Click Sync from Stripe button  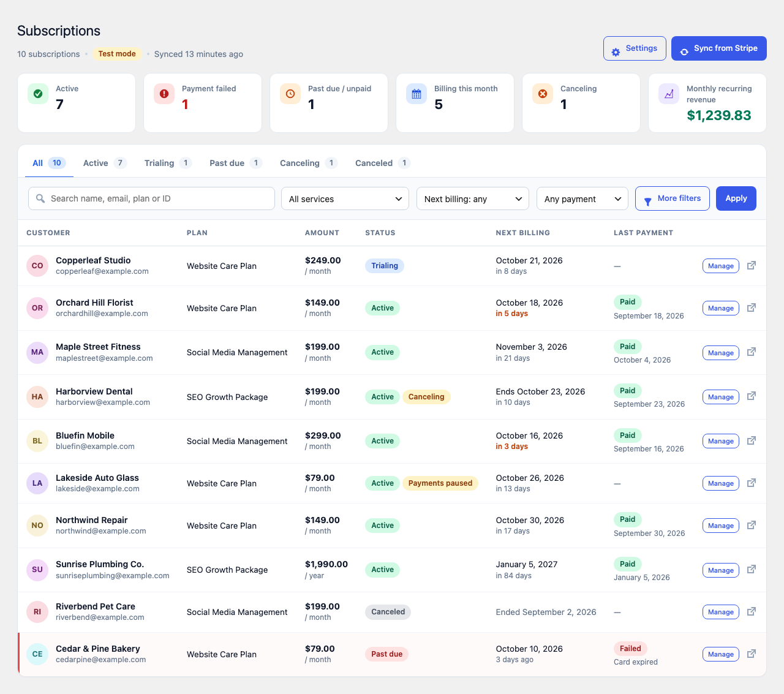pos(719,48)
